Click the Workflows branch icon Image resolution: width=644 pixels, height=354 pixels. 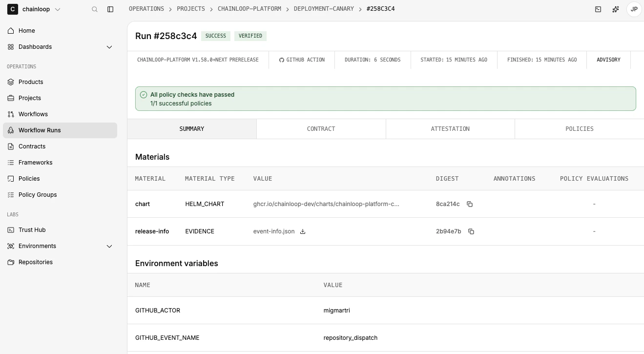(x=11, y=114)
